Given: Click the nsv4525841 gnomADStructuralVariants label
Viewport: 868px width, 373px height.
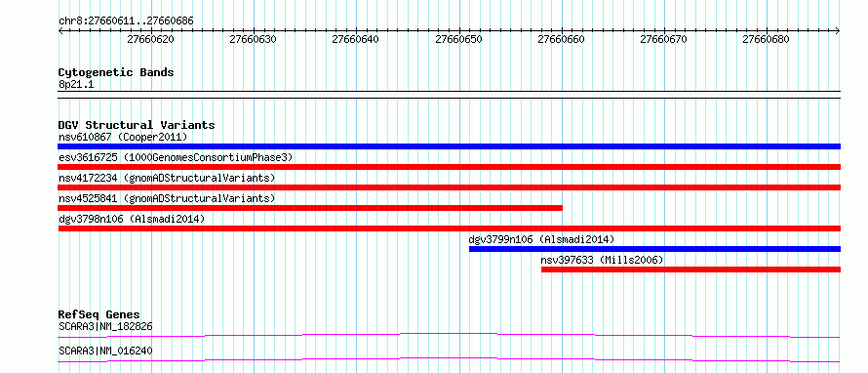Looking at the screenshot, I should [167, 198].
